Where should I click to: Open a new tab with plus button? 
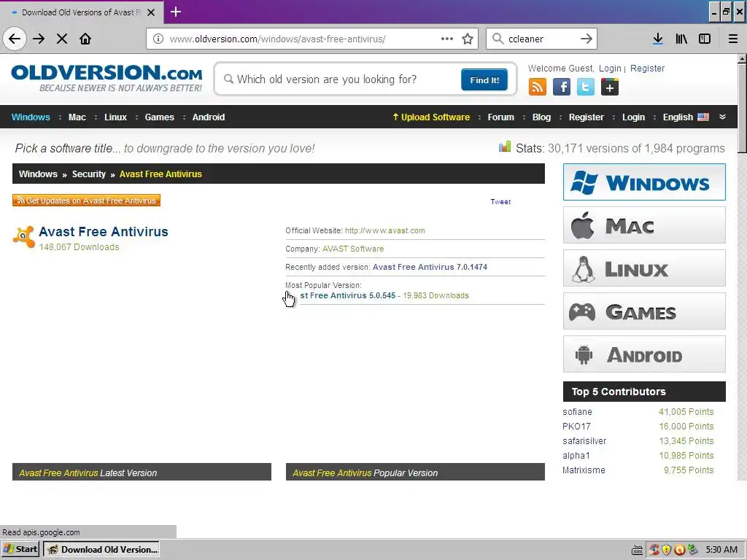(x=176, y=12)
